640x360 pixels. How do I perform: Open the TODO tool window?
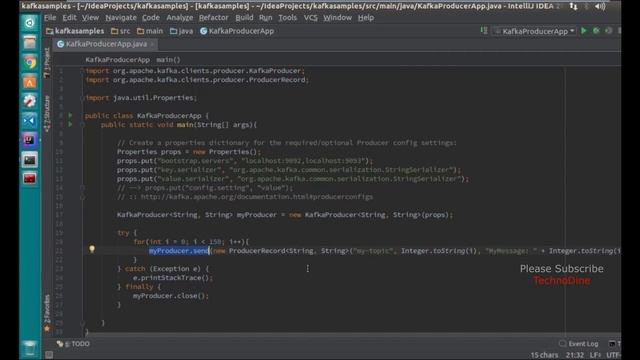(x=73, y=344)
